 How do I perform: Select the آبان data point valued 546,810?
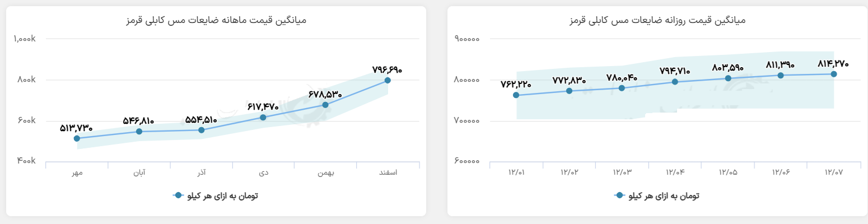[x=139, y=132]
